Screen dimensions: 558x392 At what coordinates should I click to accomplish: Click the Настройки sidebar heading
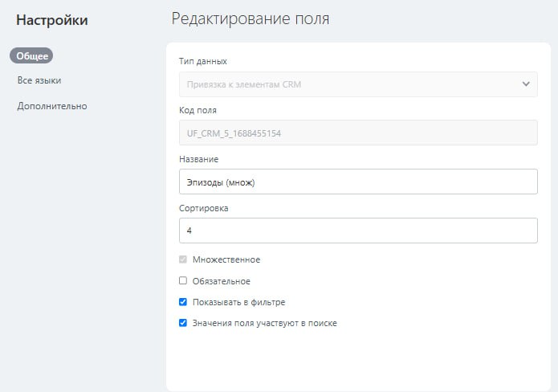coord(52,20)
